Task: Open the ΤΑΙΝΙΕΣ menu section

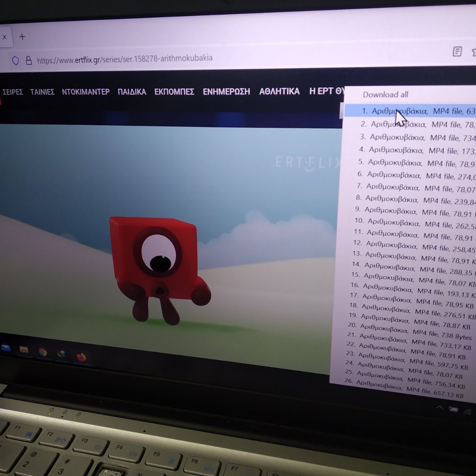Action: pyautogui.click(x=42, y=92)
